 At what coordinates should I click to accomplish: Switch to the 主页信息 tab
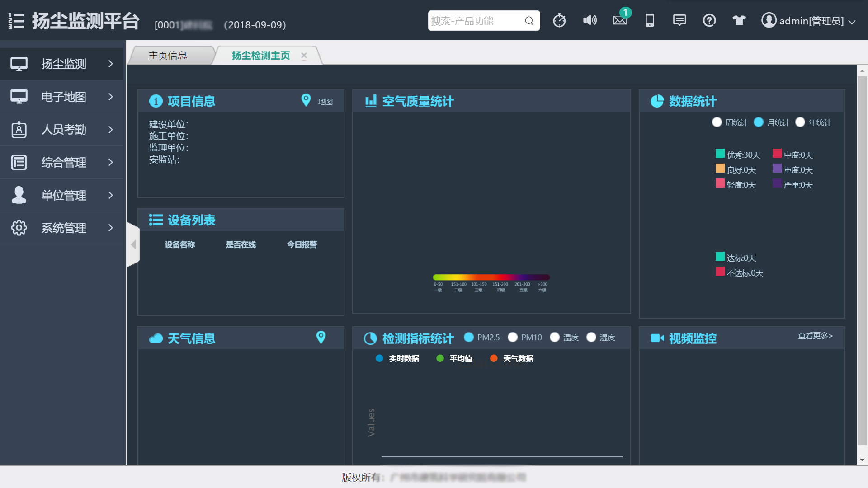168,55
